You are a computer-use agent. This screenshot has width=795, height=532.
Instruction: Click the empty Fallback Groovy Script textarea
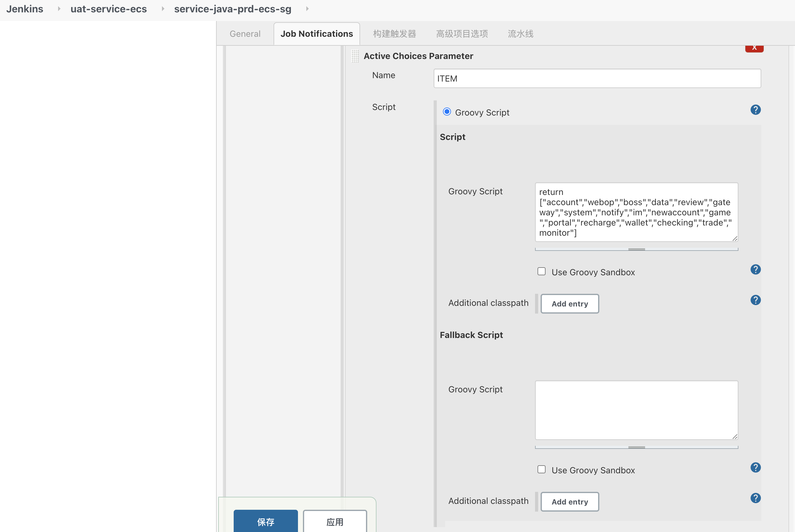click(x=636, y=410)
